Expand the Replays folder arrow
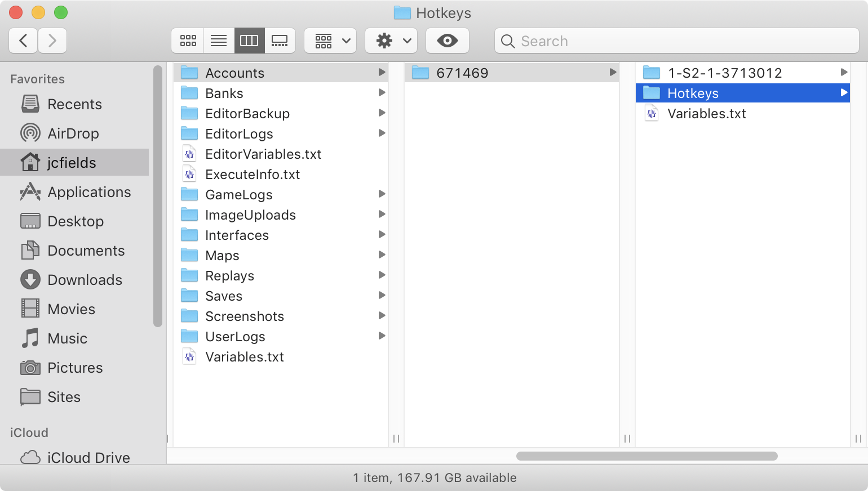The height and width of the screenshot is (491, 868). (x=382, y=275)
